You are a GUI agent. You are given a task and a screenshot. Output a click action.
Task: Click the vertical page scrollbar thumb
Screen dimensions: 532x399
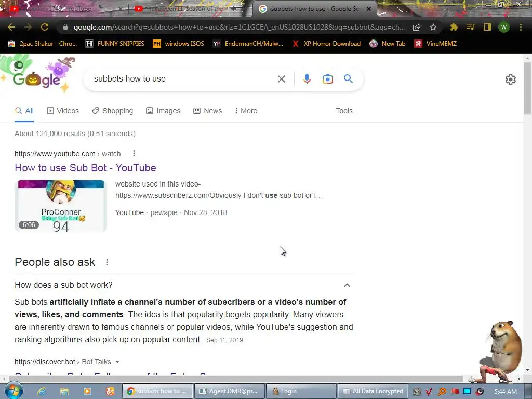click(528, 88)
